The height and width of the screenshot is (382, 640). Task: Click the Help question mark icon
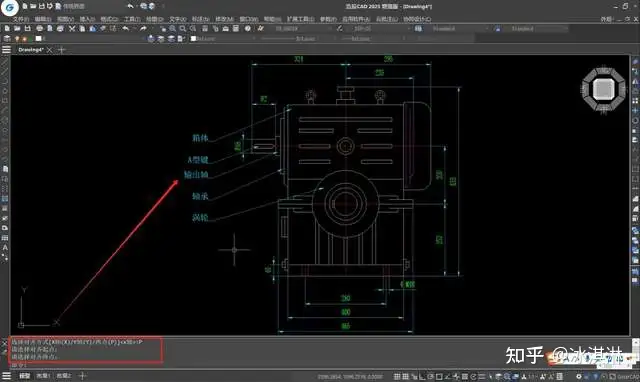[x=248, y=29]
